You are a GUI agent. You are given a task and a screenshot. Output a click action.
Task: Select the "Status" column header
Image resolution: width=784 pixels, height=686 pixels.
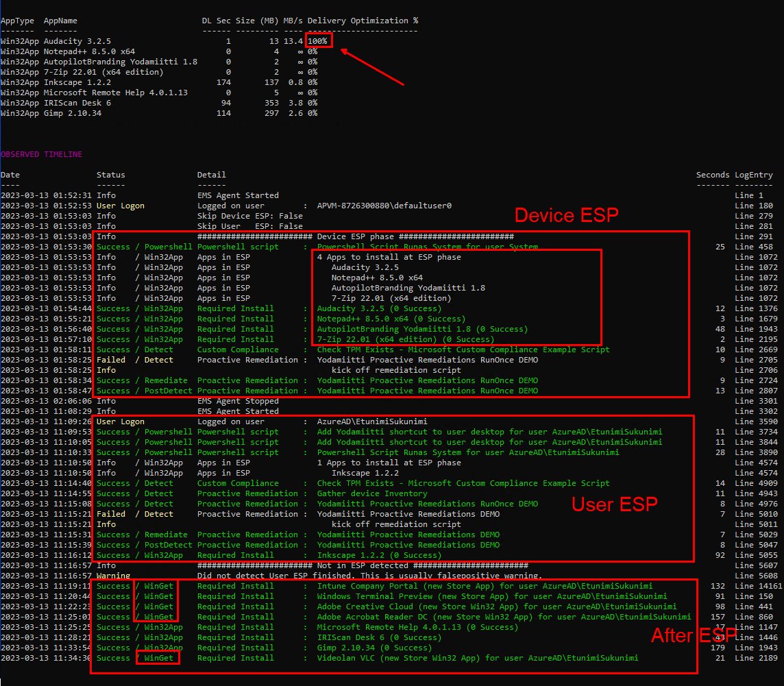[x=111, y=175]
